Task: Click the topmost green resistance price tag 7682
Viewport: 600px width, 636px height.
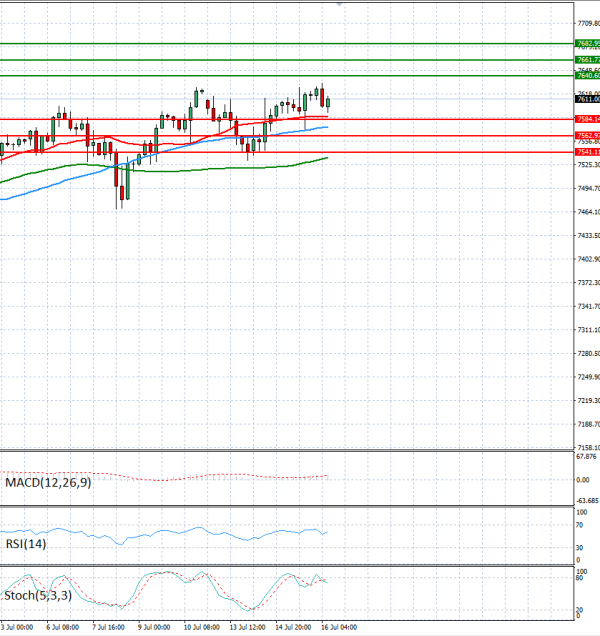Action: coord(587,43)
